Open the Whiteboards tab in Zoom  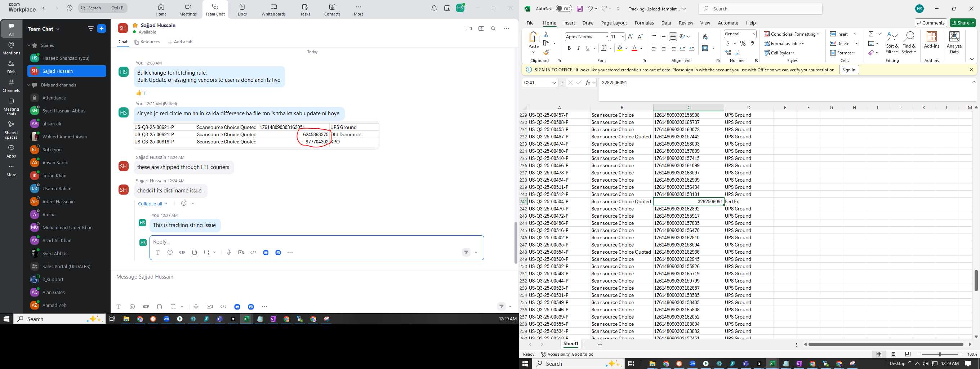(273, 10)
